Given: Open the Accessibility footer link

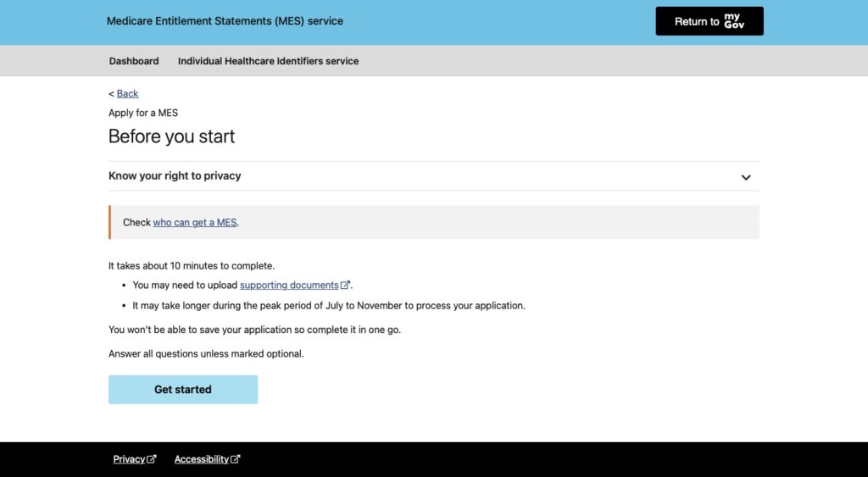Looking at the screenshot, I should click(x=202, y=459).
